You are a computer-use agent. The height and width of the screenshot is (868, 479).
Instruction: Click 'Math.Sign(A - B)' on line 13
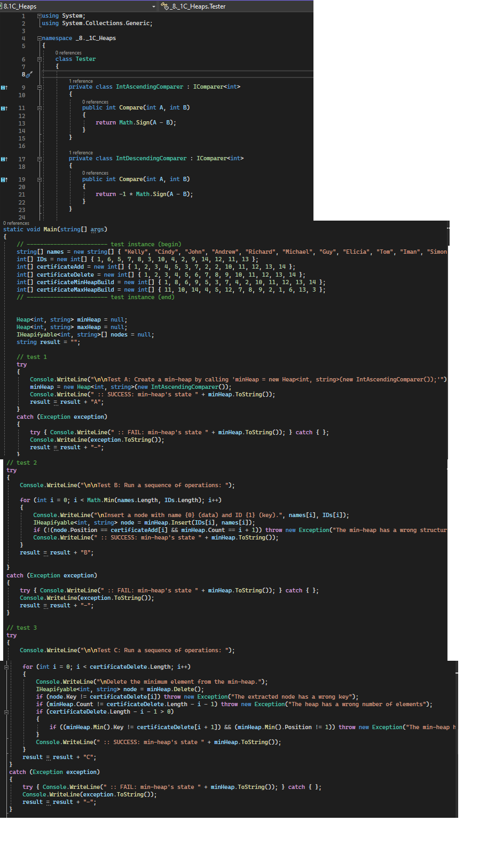pyautogui.click(x=146, y=122)
